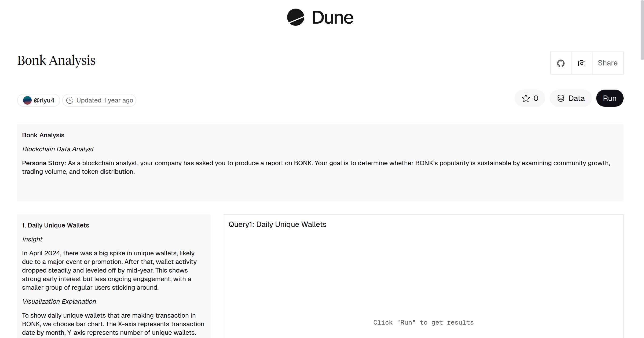
Task: Click the Bonk Analysis page title
Action: [56, 60]
